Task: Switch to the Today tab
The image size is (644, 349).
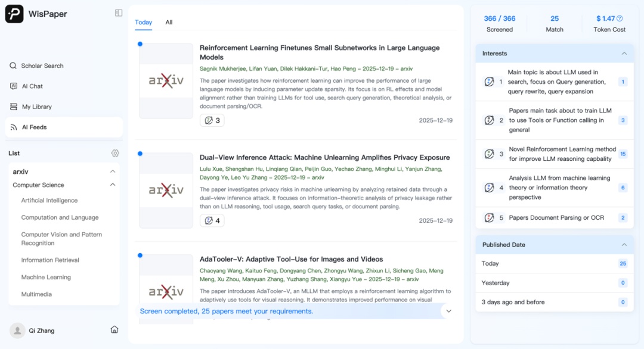Action: (143, 22)
